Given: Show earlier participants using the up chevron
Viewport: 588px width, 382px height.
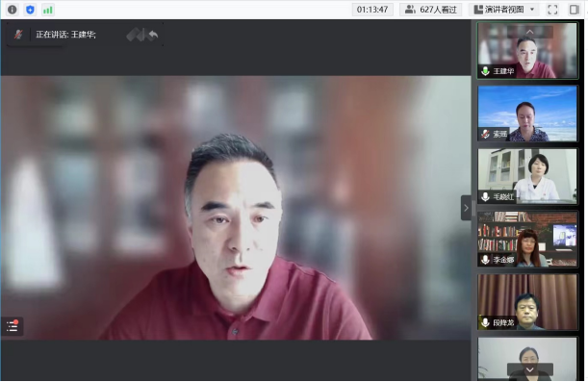Looking at the screenshot, I should pos(529,32).
